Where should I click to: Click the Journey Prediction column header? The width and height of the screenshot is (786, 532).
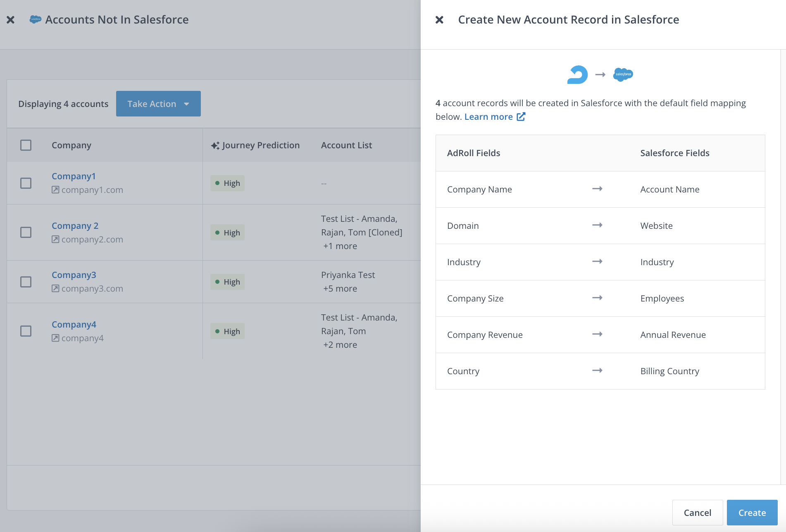click(261, 145)
